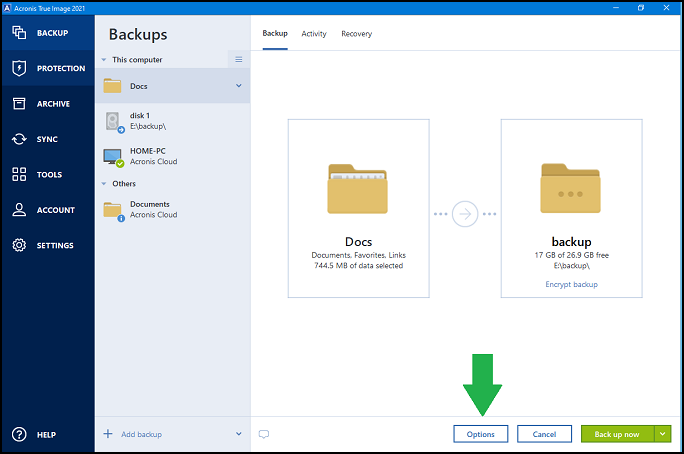The height and width of the screenshot is (454, 684).
Task: Open the Settings gear icon
Action: 19,245
